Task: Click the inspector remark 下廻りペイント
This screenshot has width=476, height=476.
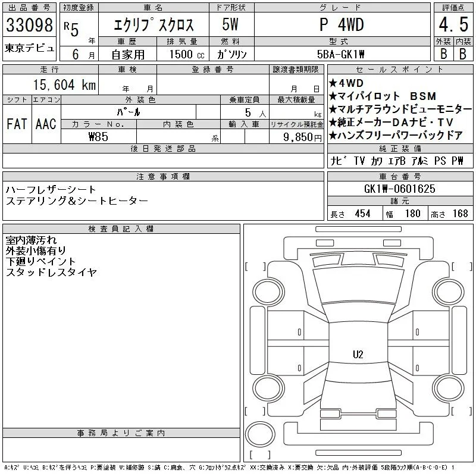Action: [x=40, y=261]
